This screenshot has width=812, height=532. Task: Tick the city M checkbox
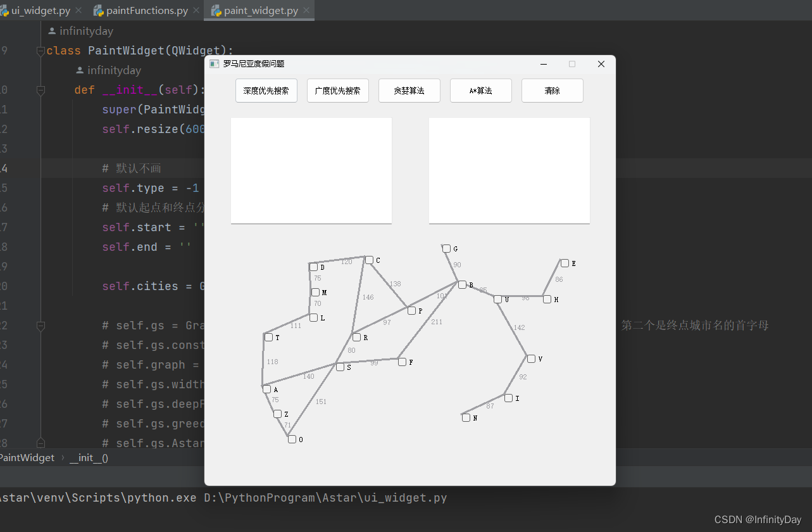[x=315, y=293]
